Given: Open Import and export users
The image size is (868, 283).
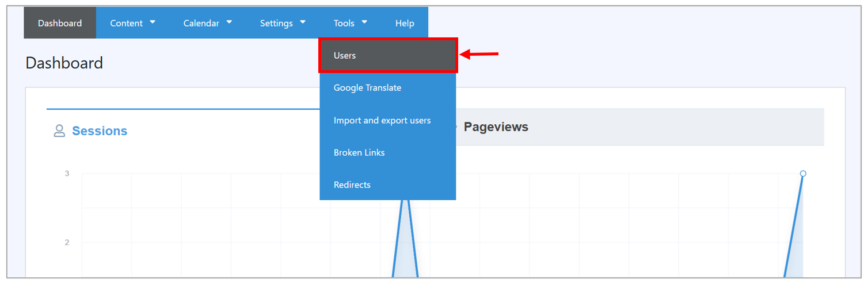Looking at the screenshot, I should (x=382, y=120).
